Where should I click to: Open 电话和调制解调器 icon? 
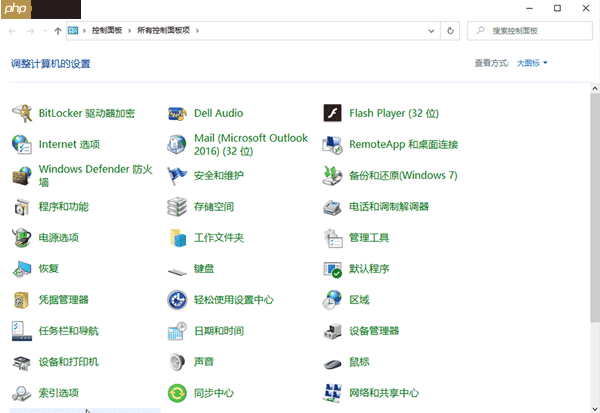pyautogui.click(x=333, y=207)
